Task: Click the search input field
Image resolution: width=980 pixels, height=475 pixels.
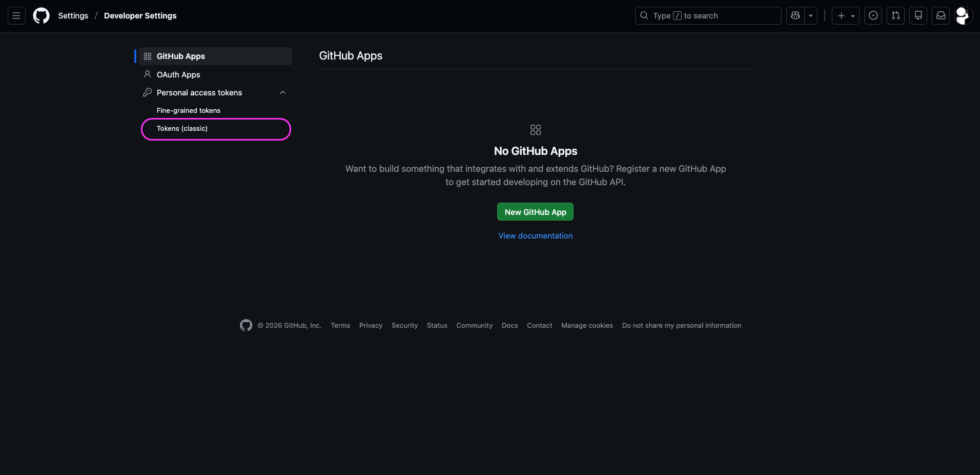Action: click(x=707, y=15)
